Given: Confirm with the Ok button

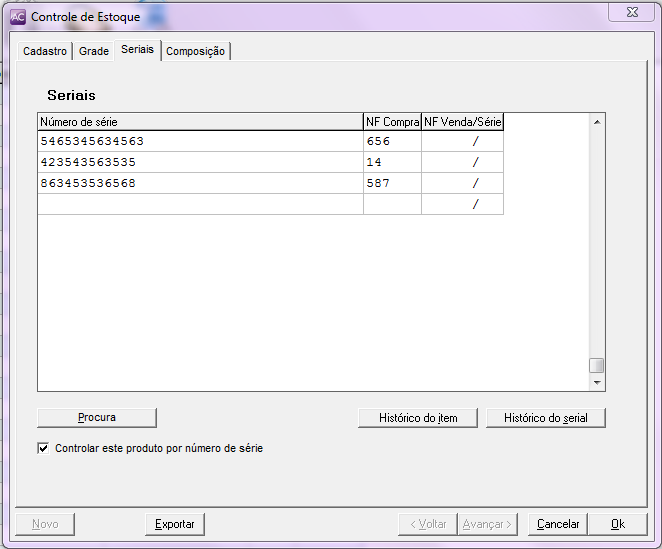Looking at the screenshot, I should (x=618, y=524).
